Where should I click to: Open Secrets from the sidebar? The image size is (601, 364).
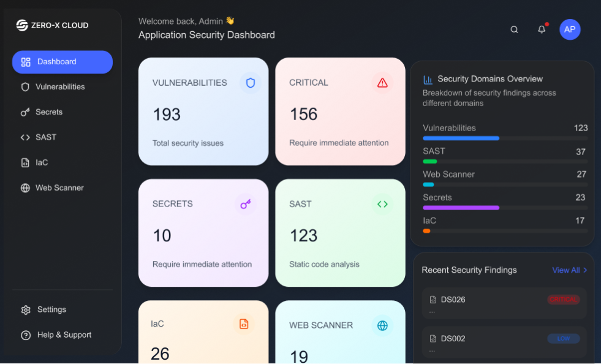pyautogui.click(x=49, y=112)
